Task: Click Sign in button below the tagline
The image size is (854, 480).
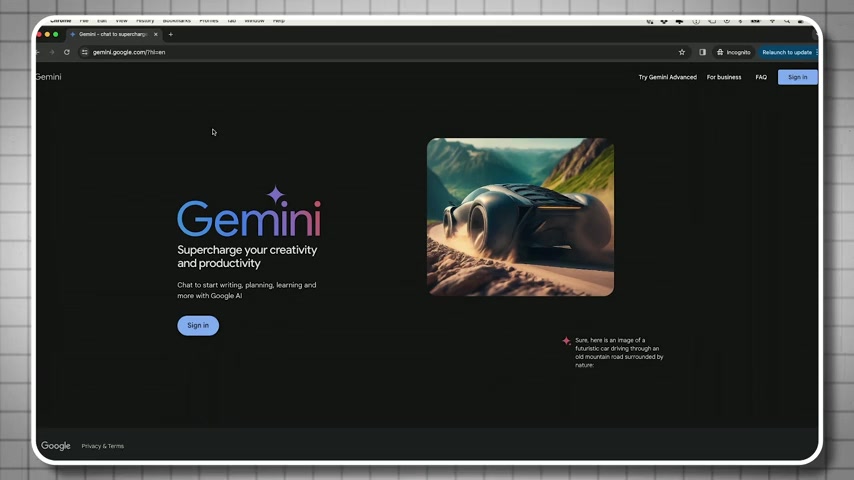Action: 198,325
